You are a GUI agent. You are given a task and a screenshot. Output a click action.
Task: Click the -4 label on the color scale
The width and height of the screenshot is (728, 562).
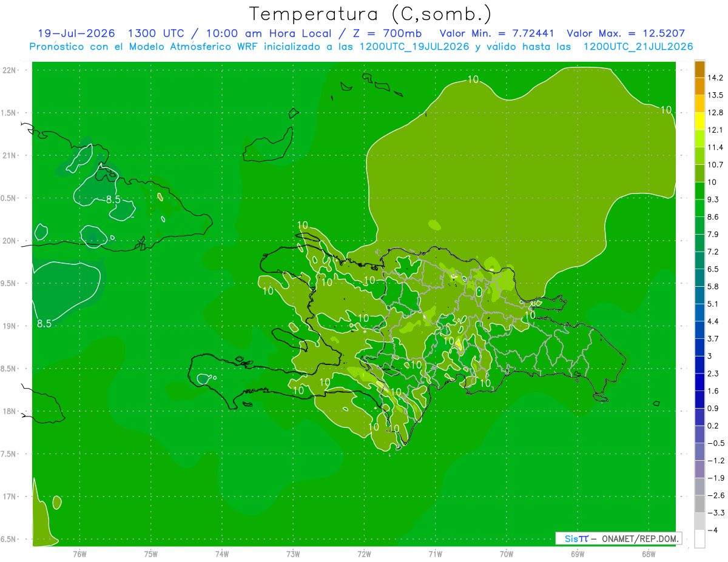(x=712, y=530)
